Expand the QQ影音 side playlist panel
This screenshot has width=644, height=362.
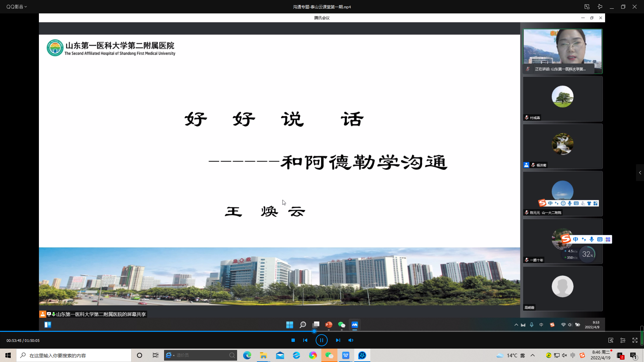[x=640, y=173]
